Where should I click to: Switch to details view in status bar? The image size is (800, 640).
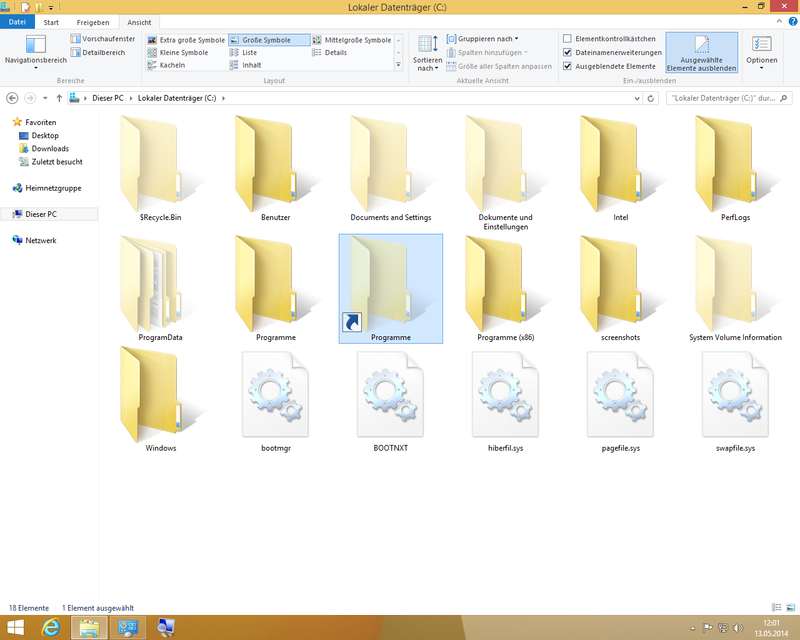(777, 607)
